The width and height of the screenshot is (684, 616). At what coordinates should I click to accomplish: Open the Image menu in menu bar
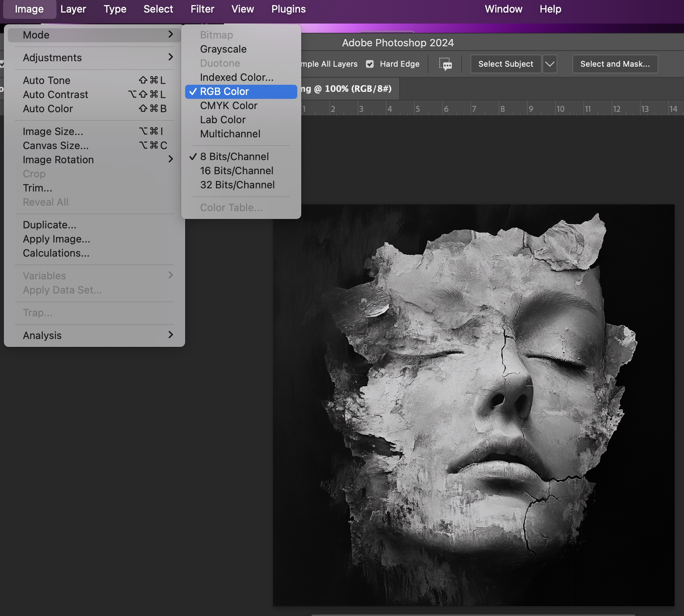point(29,9)
